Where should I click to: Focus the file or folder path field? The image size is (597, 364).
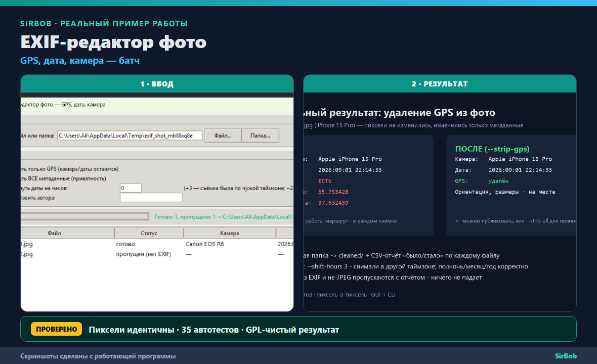pyautogui.click(x=130, y=135)
